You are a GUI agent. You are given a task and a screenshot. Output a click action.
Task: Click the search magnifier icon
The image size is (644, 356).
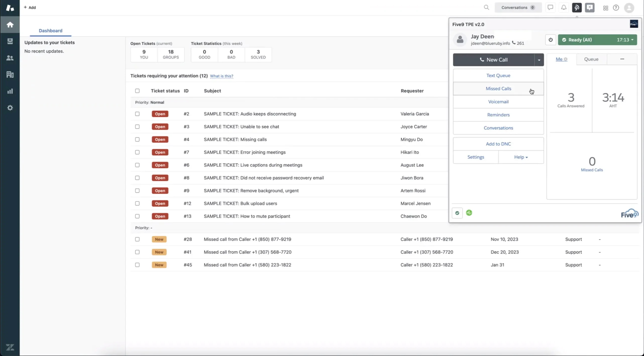pyautogui.click(x=486, y=8)
